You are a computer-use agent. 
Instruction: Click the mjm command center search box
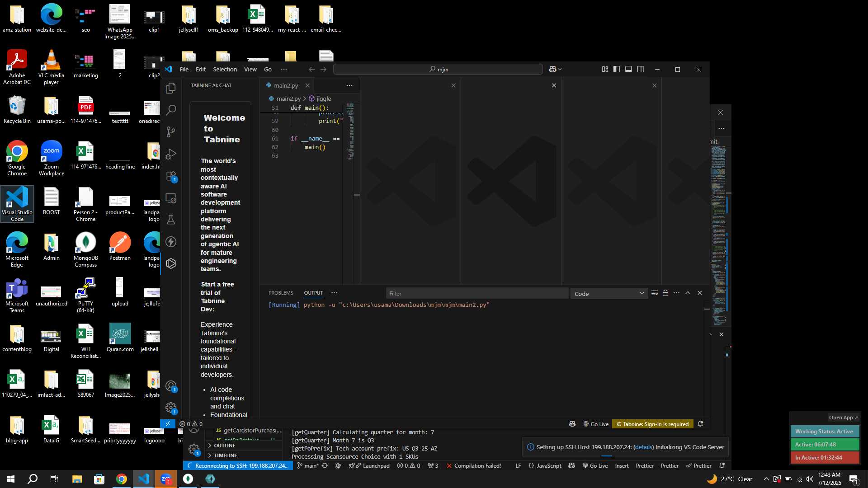tap(438, 69)
